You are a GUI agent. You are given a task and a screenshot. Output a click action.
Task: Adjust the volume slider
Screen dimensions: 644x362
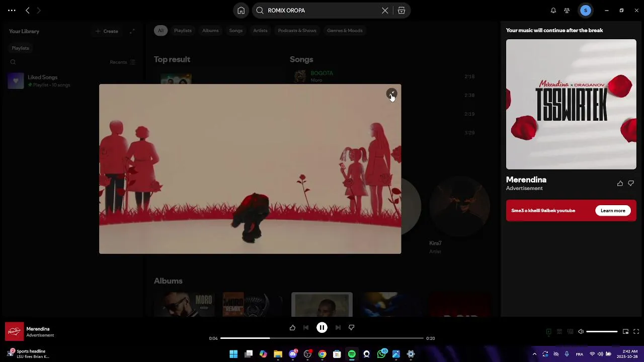click(x=602, y=332)
